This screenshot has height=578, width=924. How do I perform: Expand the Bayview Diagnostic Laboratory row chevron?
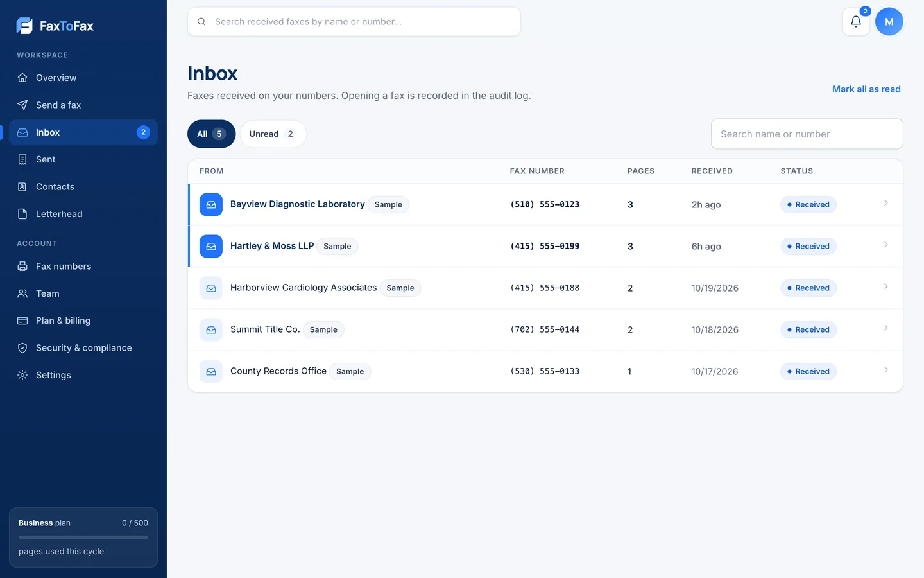[x=886, y=203]
